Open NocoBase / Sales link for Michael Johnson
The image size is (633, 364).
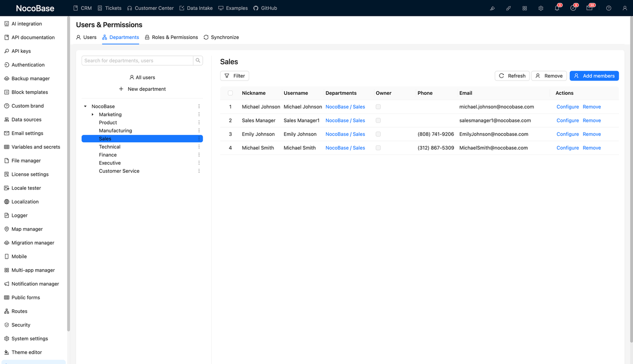click(x=345, y=107)
